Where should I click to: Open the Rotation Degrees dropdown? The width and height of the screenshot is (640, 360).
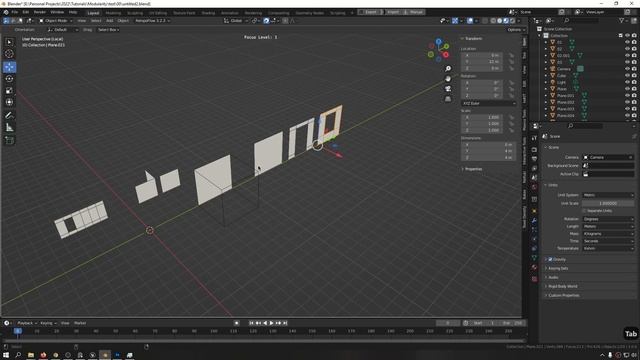(608, 219)
